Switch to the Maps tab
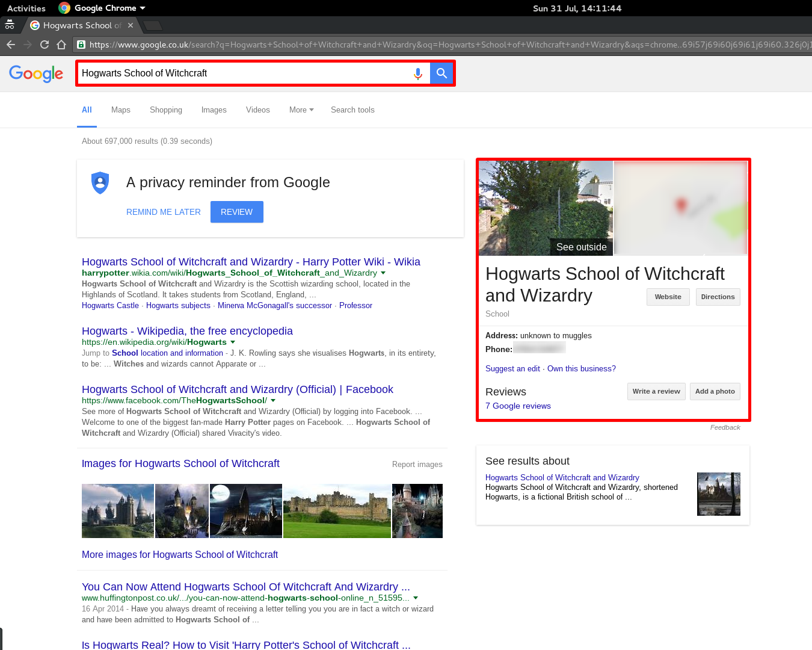The height and width of the screenshot is (650, 812). click(121, 110)
